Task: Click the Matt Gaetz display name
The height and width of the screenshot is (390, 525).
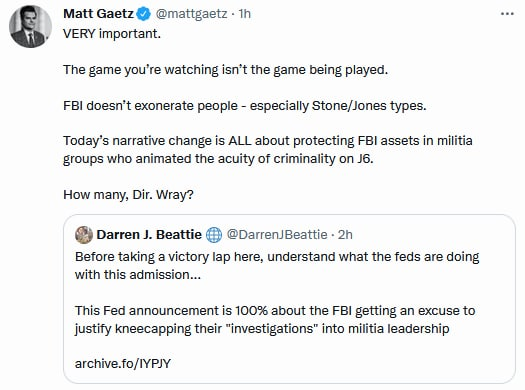Action: 98,14
